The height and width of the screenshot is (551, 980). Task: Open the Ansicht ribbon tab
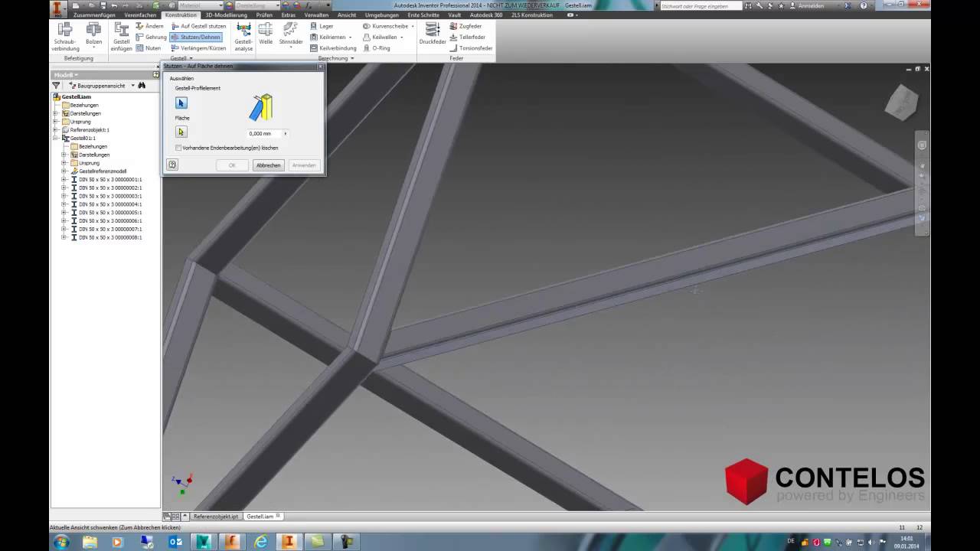tap(347, 15)
